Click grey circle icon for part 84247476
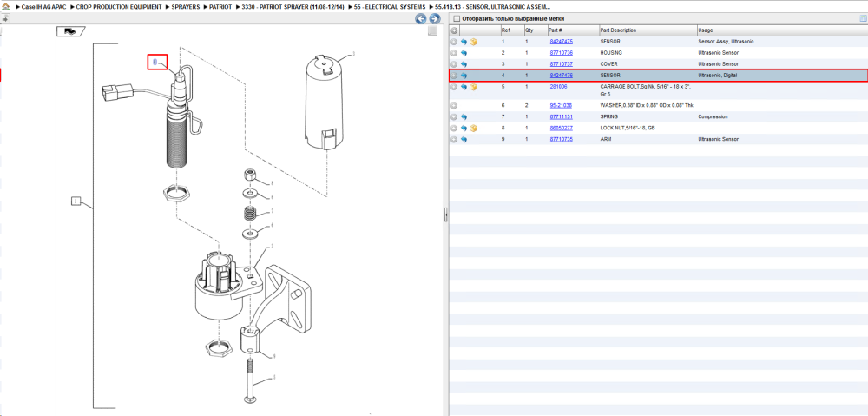Screen dimensions: 868x416 point(454,76)
